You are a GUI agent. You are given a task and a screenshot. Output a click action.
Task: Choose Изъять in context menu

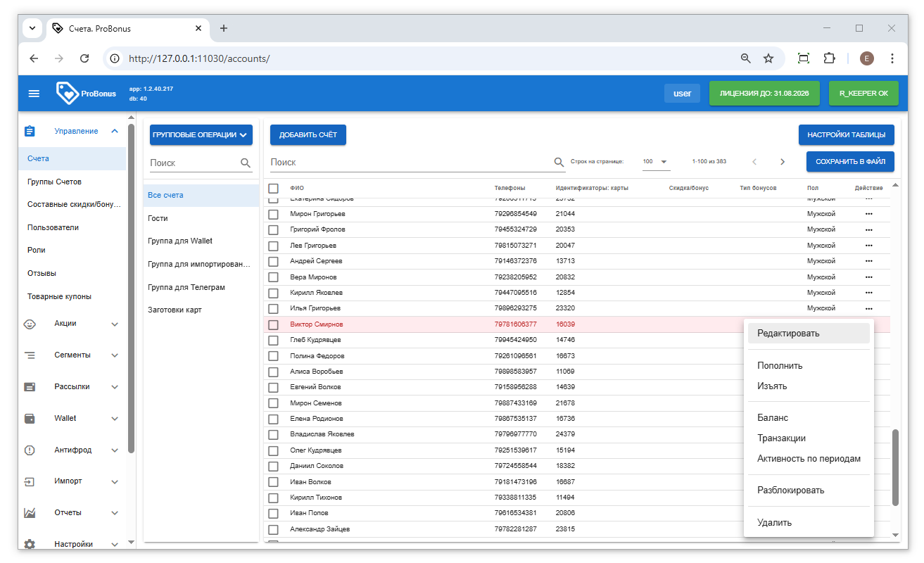pos(809,386)
